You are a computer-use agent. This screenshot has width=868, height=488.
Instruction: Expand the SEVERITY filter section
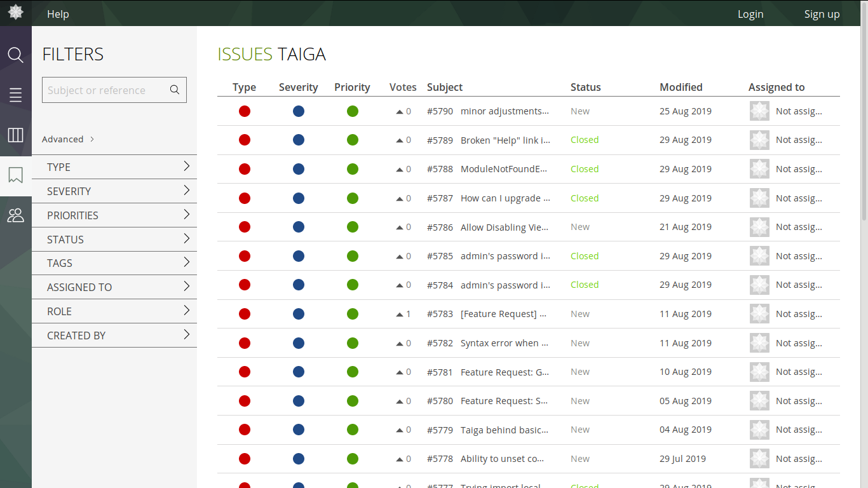(x=114, y=191)
